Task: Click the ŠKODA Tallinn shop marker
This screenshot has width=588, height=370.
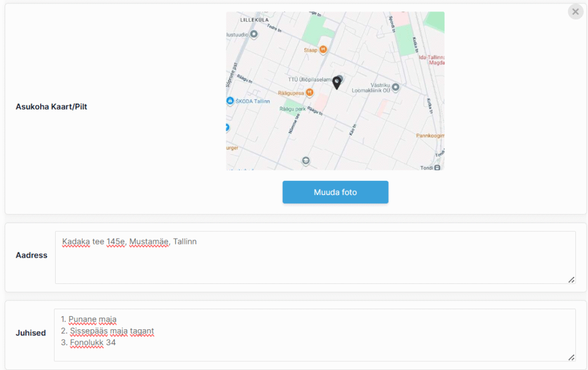Action: click(230, 101)
